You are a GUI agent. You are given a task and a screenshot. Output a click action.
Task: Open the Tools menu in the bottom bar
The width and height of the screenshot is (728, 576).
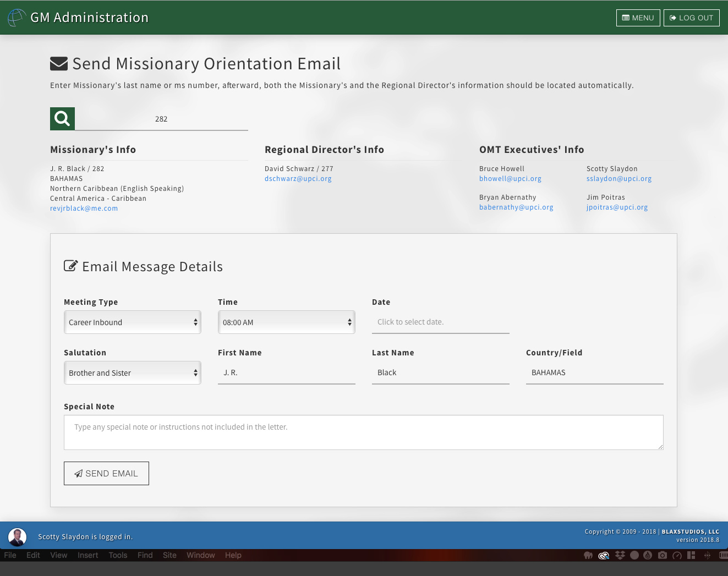pos(118,555)
